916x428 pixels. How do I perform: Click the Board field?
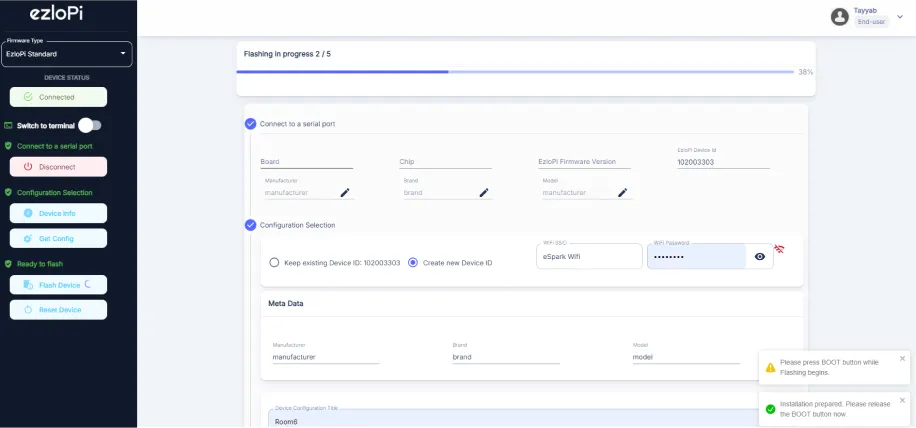[307, 162]
